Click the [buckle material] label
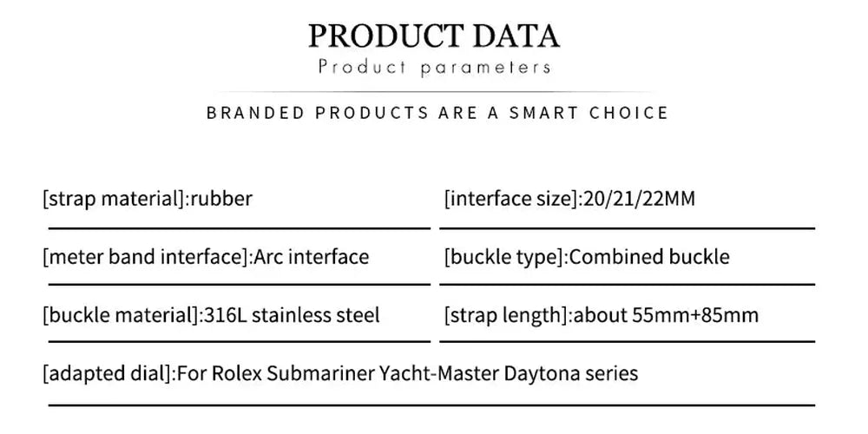 click(x=121, y=314)
